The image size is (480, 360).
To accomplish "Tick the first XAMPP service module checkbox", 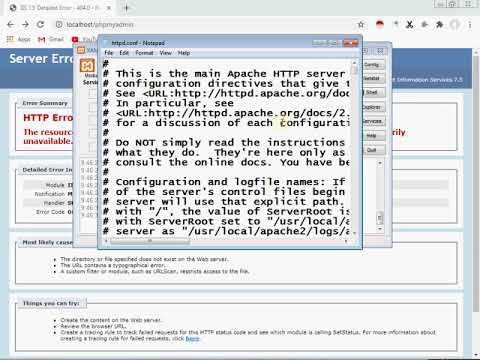I will (x=92, y=94).
